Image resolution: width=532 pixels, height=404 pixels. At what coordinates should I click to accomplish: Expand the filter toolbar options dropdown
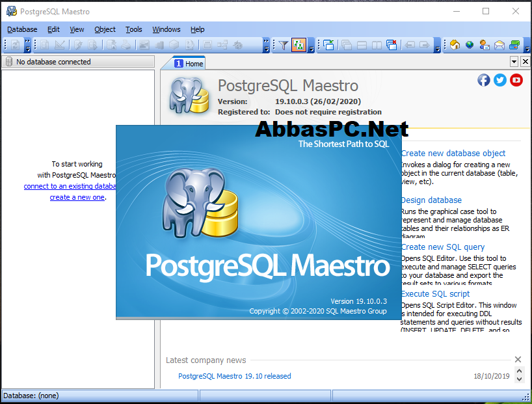311,45
